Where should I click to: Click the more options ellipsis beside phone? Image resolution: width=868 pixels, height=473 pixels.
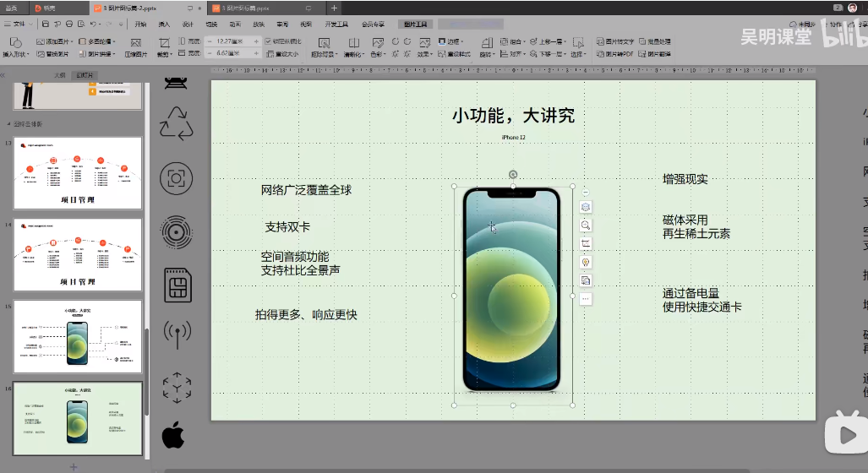(x=585, y=299)
